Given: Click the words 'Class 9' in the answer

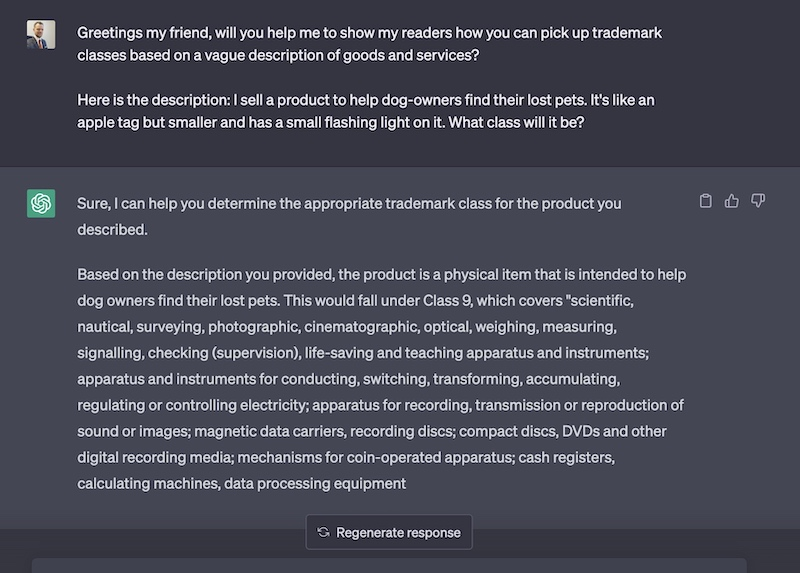Looking at the screenshot, I should pos(447,301).
